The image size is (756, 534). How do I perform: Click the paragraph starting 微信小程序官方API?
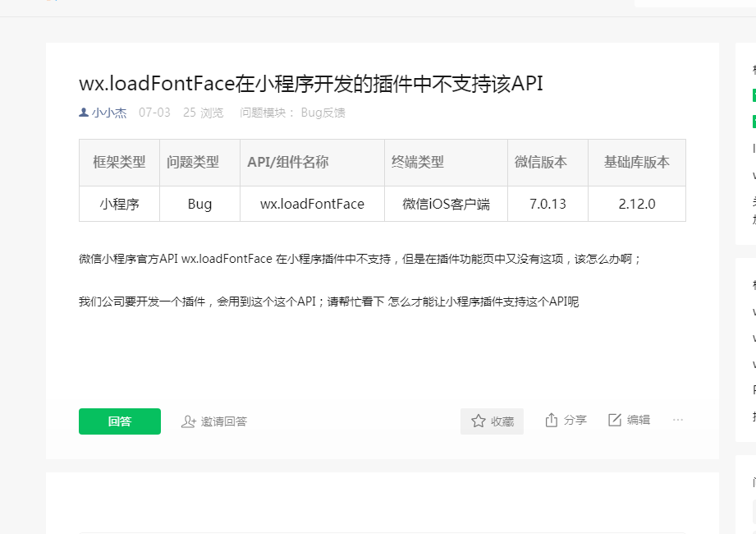(360, 259)
